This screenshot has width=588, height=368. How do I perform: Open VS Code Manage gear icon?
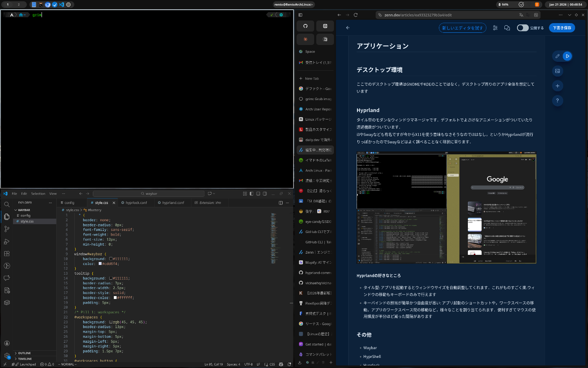[x=7, y=355]
